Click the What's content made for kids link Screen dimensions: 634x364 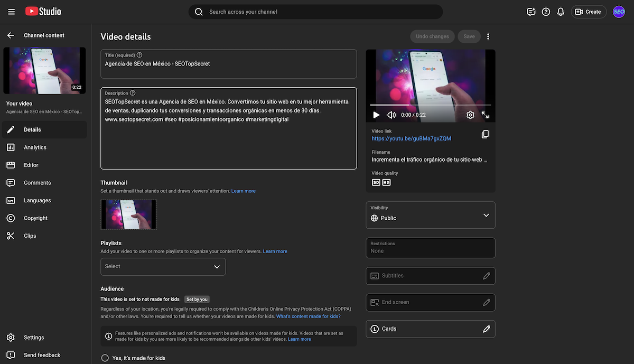pos(309,316)
